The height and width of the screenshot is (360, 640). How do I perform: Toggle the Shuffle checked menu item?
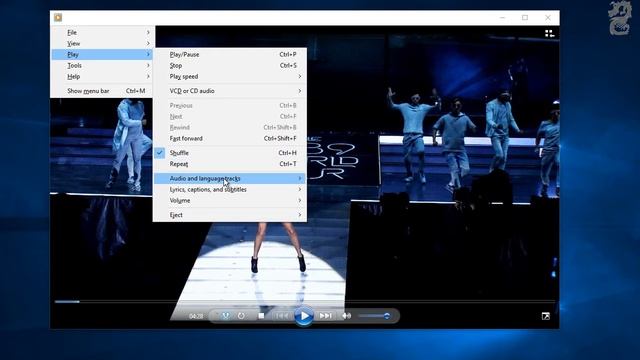230,153
